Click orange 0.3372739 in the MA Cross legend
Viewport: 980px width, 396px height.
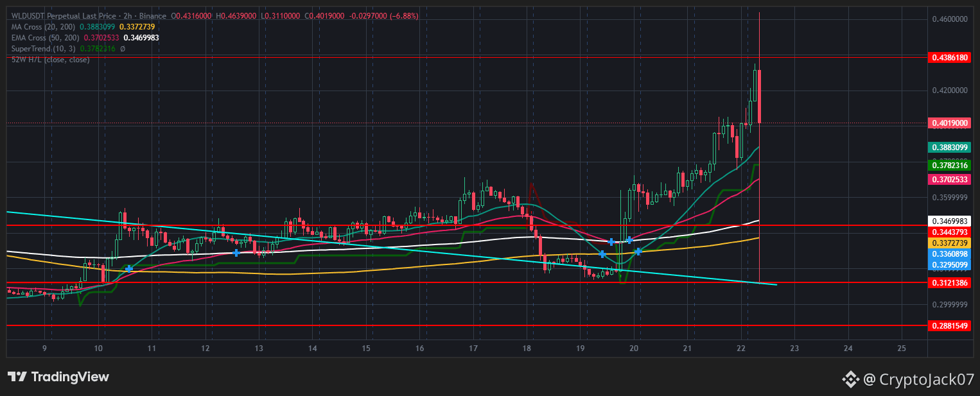point(137,27)
